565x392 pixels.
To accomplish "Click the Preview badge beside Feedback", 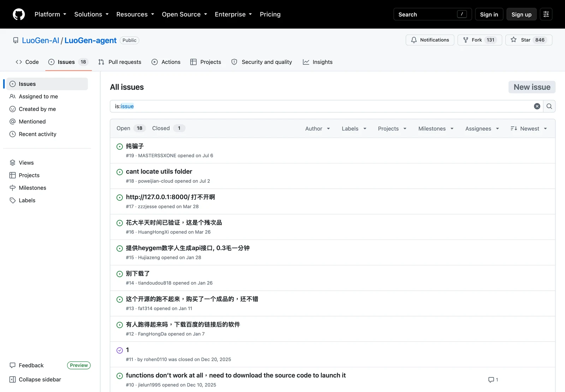I will [79, 366].
